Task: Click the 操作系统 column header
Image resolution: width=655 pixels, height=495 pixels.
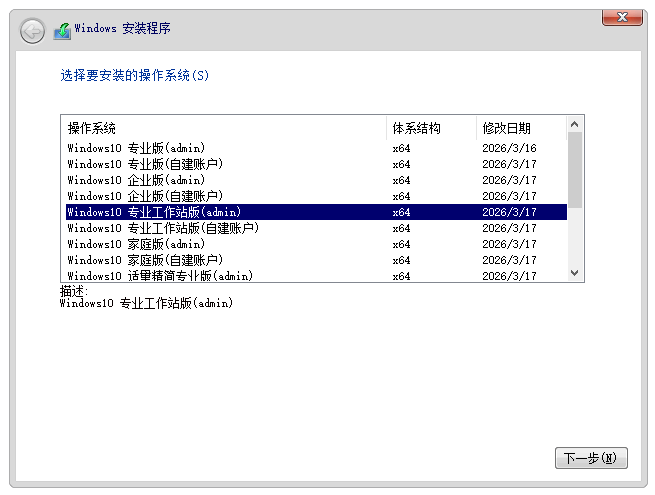Action: (x=224, y=128)
